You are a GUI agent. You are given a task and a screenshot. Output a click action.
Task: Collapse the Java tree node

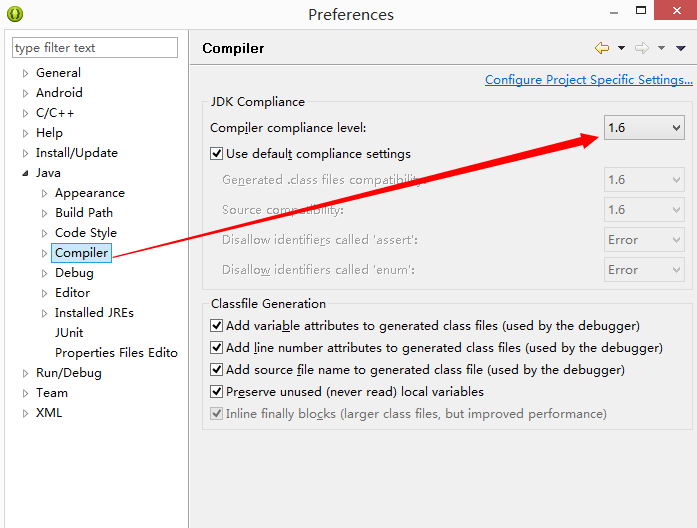[25, 173]
